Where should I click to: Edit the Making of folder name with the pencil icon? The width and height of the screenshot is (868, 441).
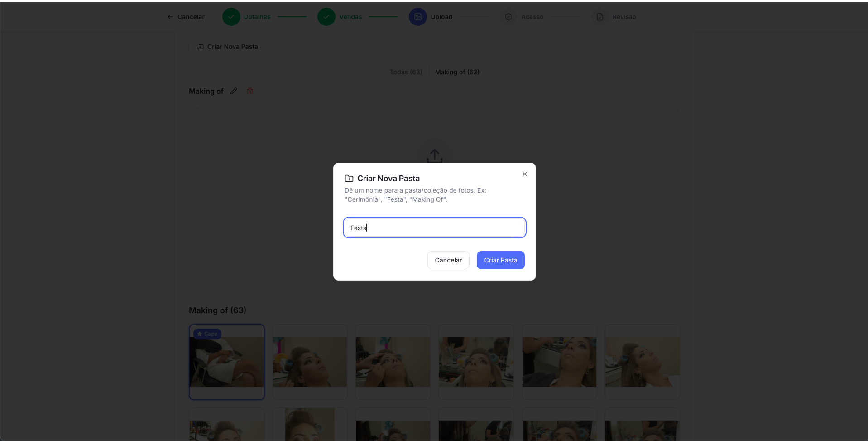pyautogui.click(x=234, y=91)
